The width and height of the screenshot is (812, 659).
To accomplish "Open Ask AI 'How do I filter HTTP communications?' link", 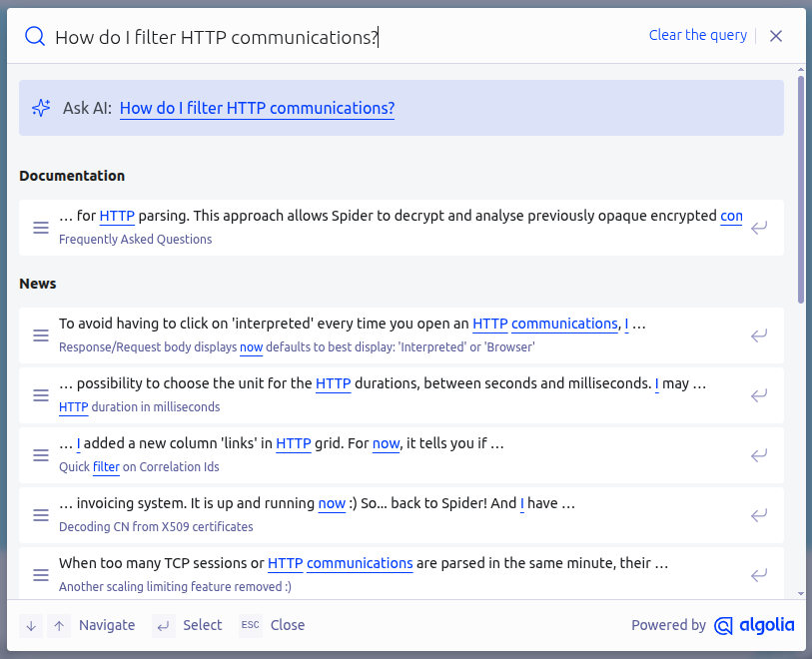I will tap(257, 108).
